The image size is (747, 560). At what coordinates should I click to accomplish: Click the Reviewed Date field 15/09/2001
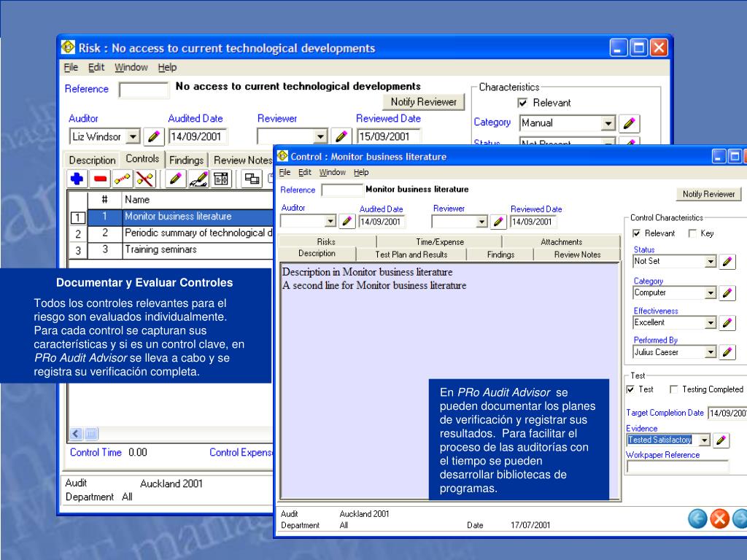[388, 136]
